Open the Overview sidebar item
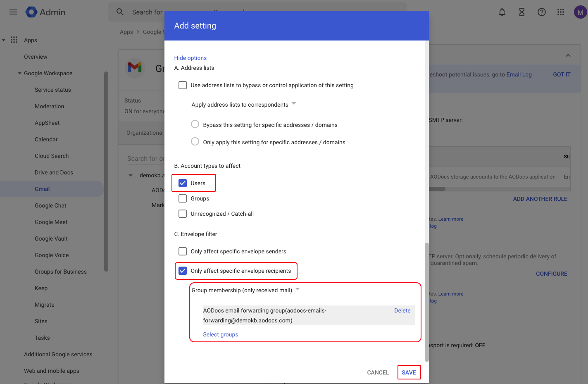588x384 pixels. (x=36, y=57)
